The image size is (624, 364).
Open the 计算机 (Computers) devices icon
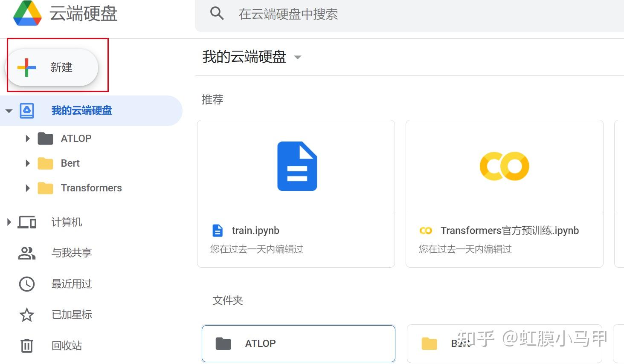tap(27, 222)
